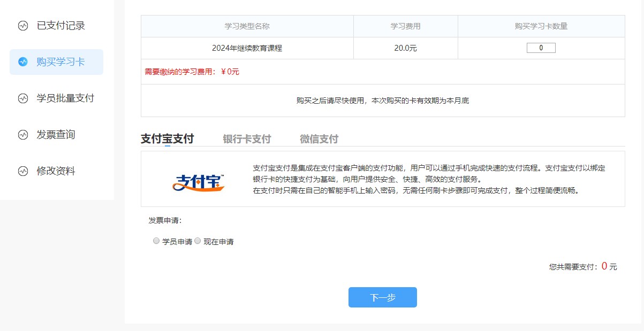
Task: Click the 支付宝 Alipay logo
Action: pos(199,183)
